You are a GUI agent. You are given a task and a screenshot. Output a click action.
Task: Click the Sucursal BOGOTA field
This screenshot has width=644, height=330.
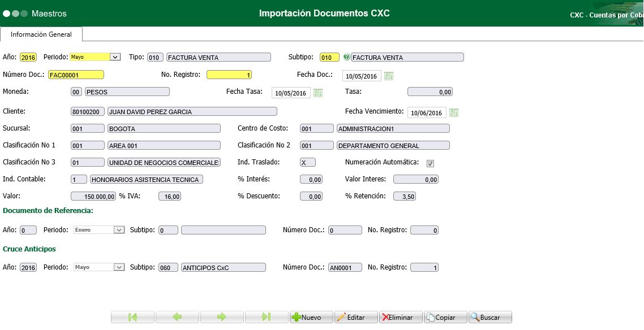(164, 129)
